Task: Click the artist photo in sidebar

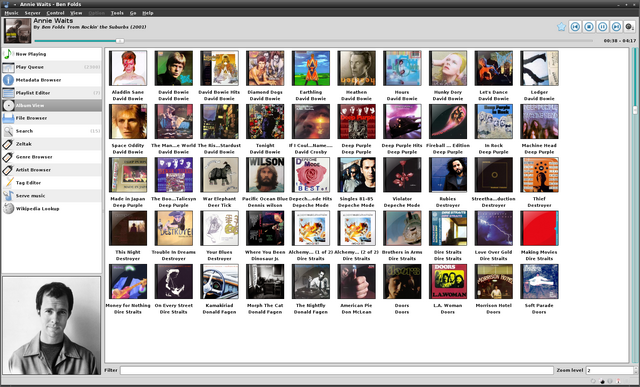Action: (51, 325)
